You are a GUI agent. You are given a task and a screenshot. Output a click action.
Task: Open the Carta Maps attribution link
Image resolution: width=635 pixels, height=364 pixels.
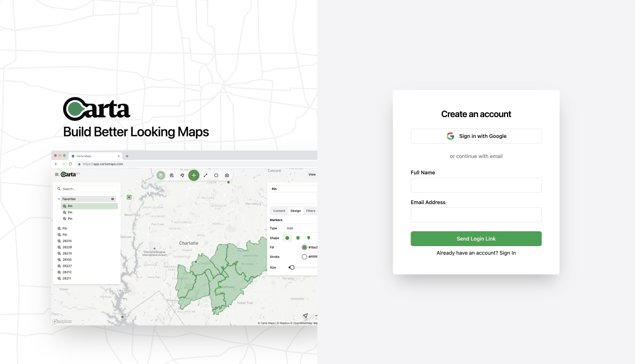[267, 323]
